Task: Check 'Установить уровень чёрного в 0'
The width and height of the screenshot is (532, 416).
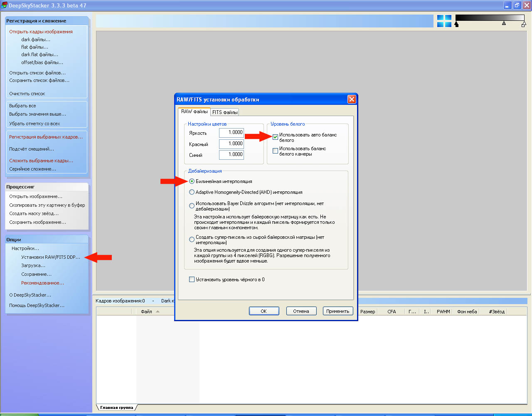Action: [x=192, y=280]
